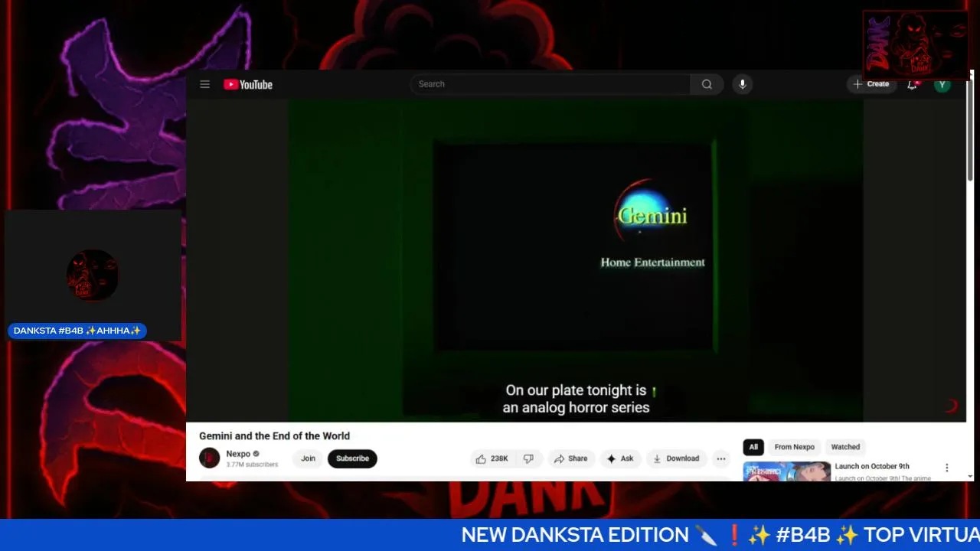This screenshot has height=551, width=980.
Task: Click the scroll down arrow of scrollbar
Action: click(x=970, y=476)
